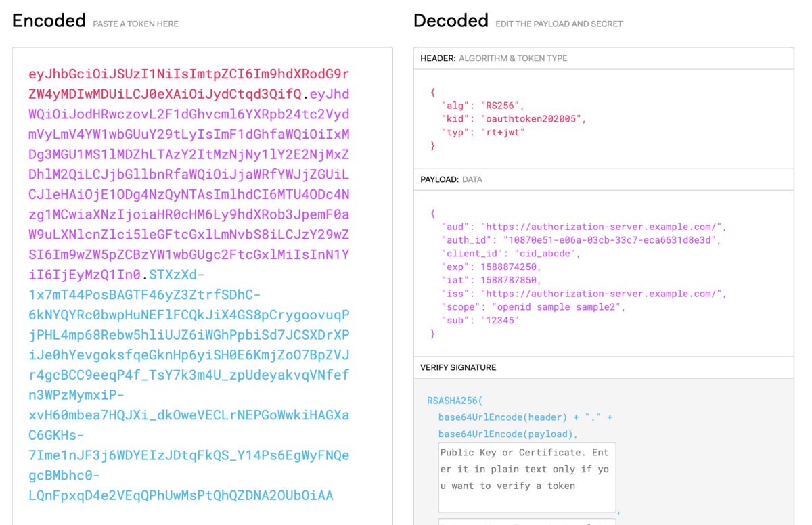Click the purple payload segment of encoded token
The image size is (812, 525).
tap(189, 184)
